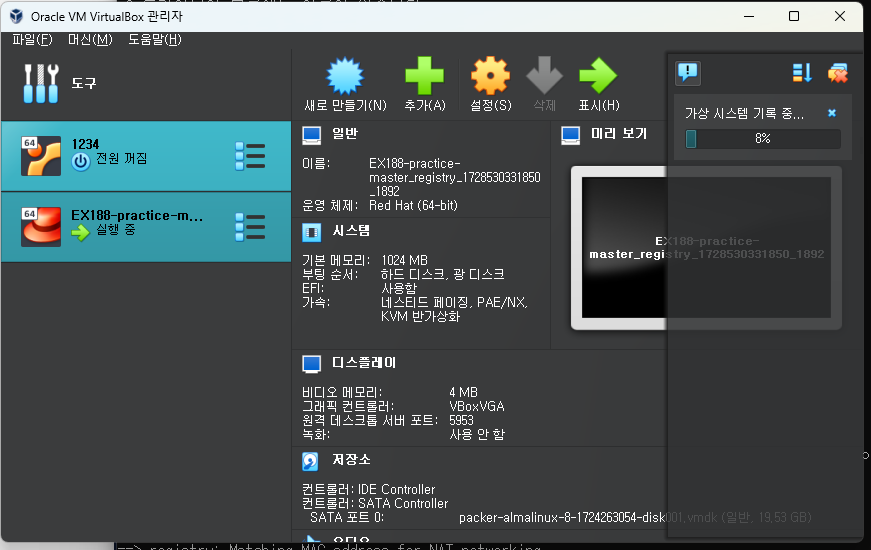871x550 pixels.
Task: Open the 파일(F) menu
Action: 32,39
